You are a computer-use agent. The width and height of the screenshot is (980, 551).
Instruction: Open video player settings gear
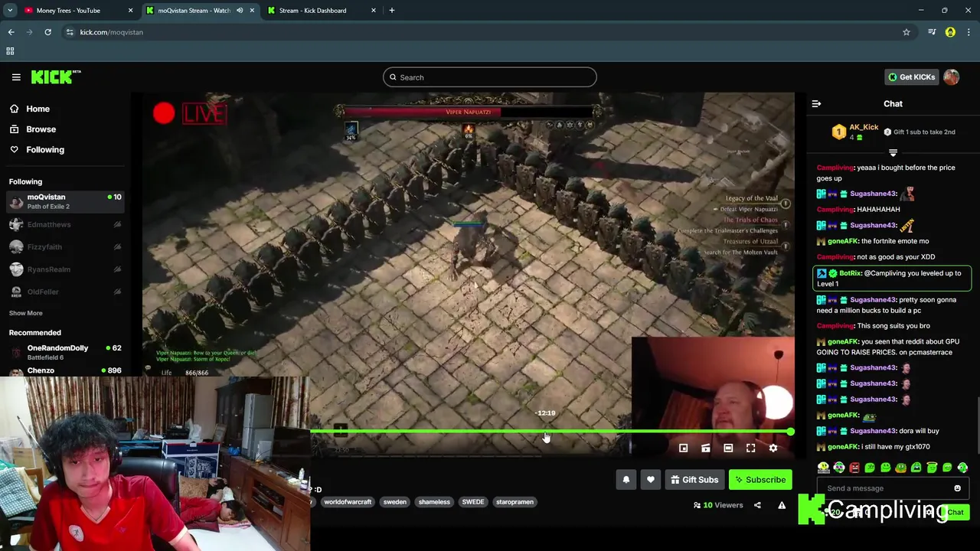(x=773, y=448)
